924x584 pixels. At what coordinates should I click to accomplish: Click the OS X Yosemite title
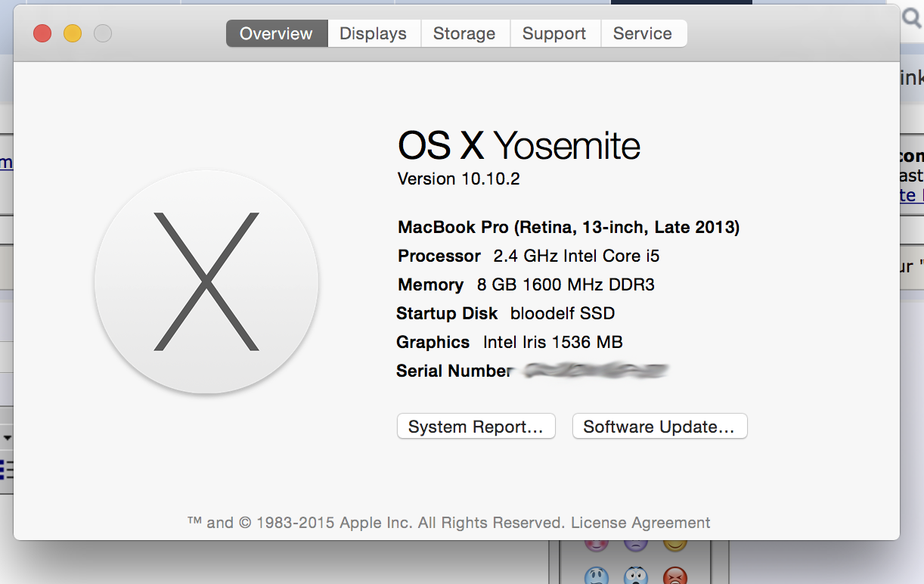click(x=519, y=146)
